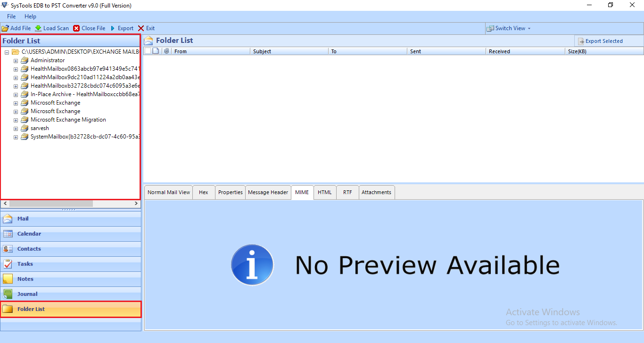Open the Switch View dropdown arrow
This screenshot has width=644, height=343.
click(529, 28)
